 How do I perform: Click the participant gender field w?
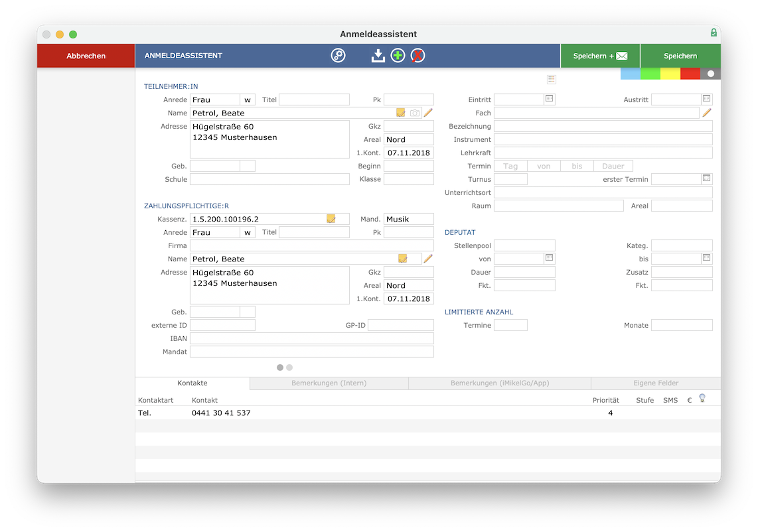tap(248, 100)
